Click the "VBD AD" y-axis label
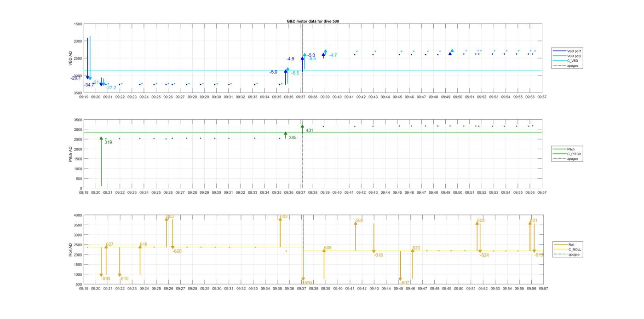Image resolution: width=644 pixels, height=319 pixels. (71, 58)
